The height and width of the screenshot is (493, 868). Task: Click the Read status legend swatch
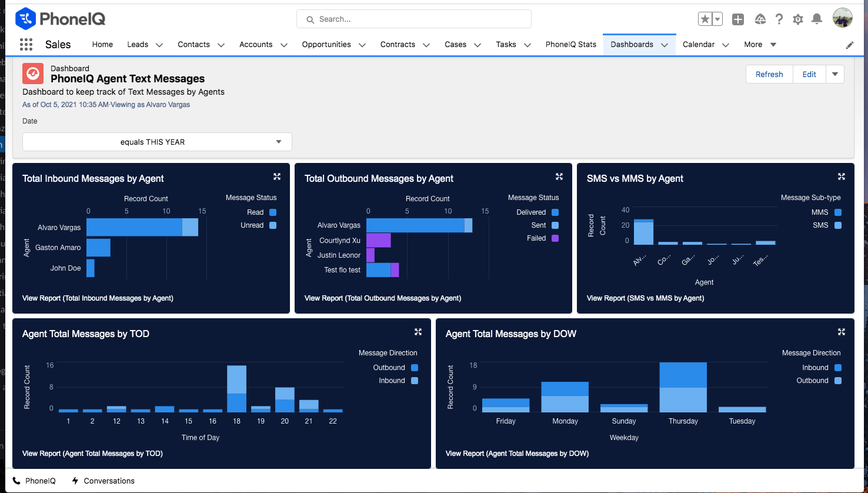(x=273, y=212)
